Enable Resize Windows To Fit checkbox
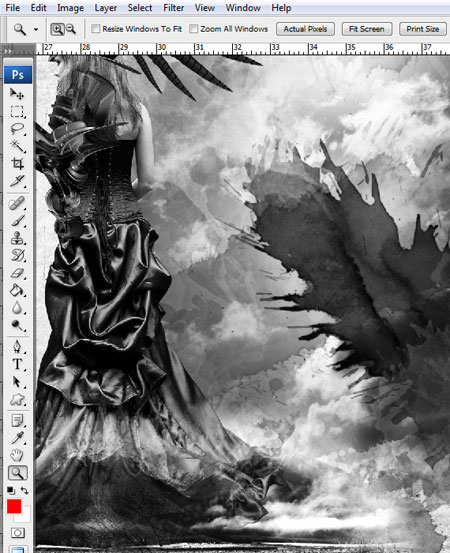450x553 pixels. (96, 29)
